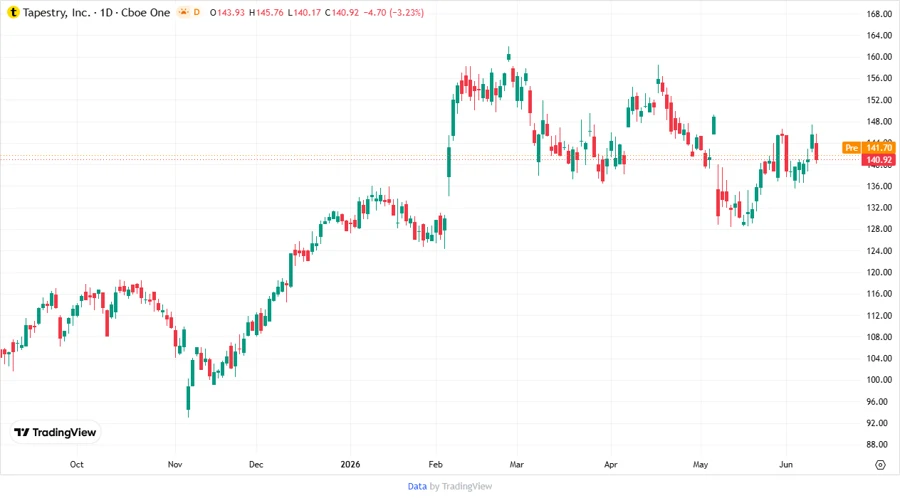Click the low value L140.17
This screenshot has width=900, height=498.
[x=304, y=13]
